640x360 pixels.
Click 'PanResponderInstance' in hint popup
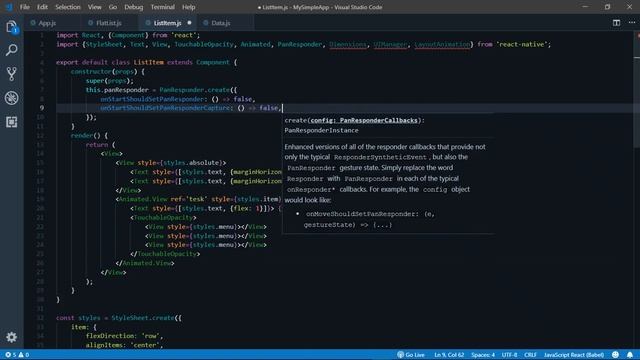pyautogui.click(x=321, y=130)
